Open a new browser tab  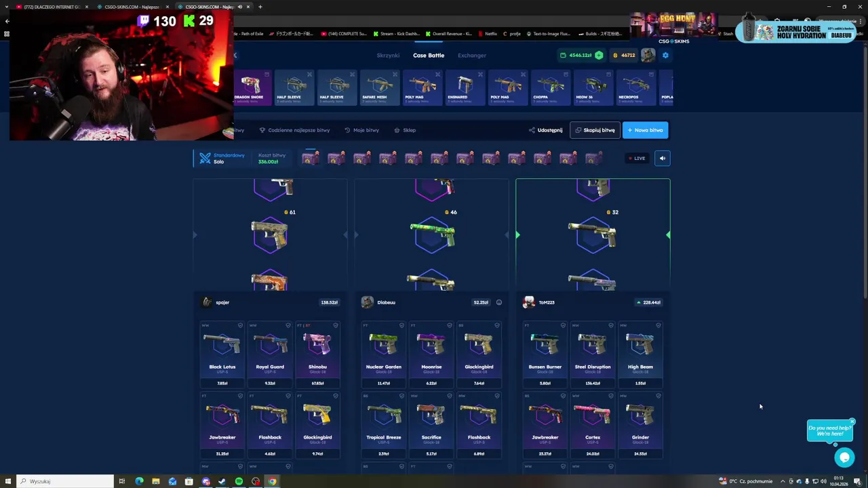tap(260, 7)
